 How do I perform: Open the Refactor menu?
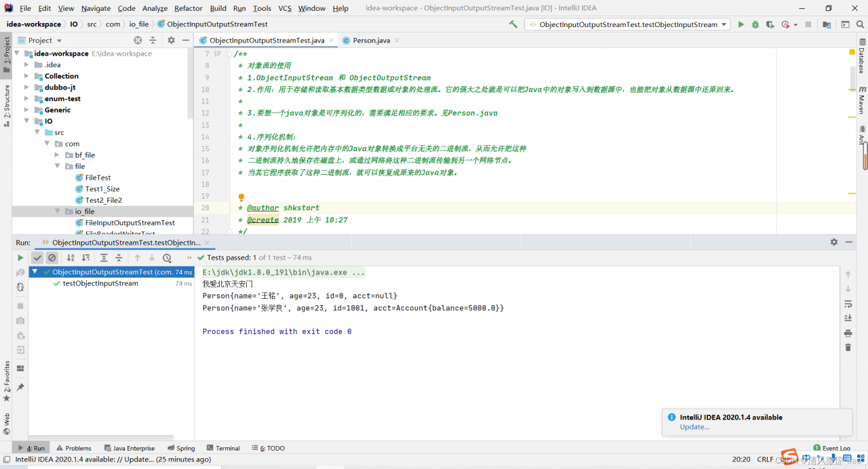point(188,8)
